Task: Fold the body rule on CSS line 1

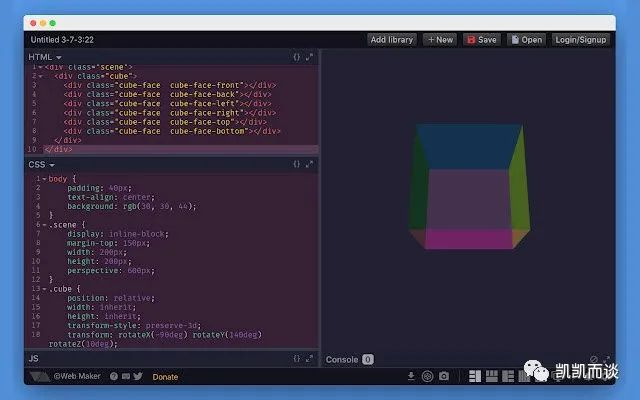Action: (x=44, y=179)
